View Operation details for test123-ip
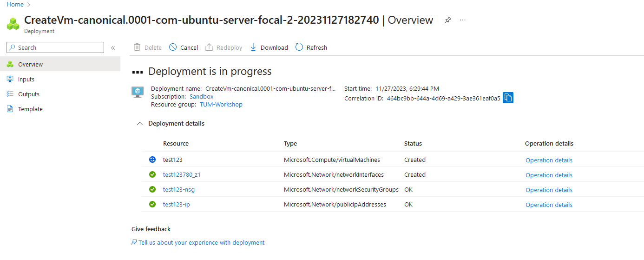Screen dimensions: 644x260 549,205
